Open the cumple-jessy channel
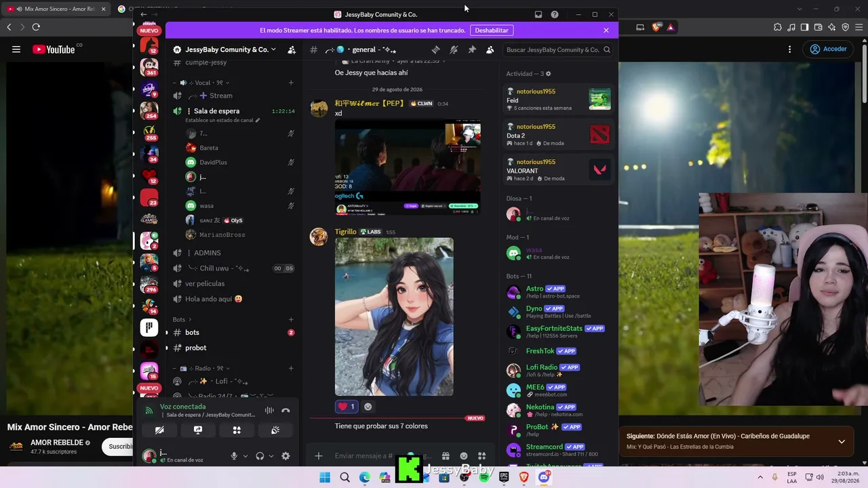The height and width of the screenshot is (488, 868). tap(233, 62)
